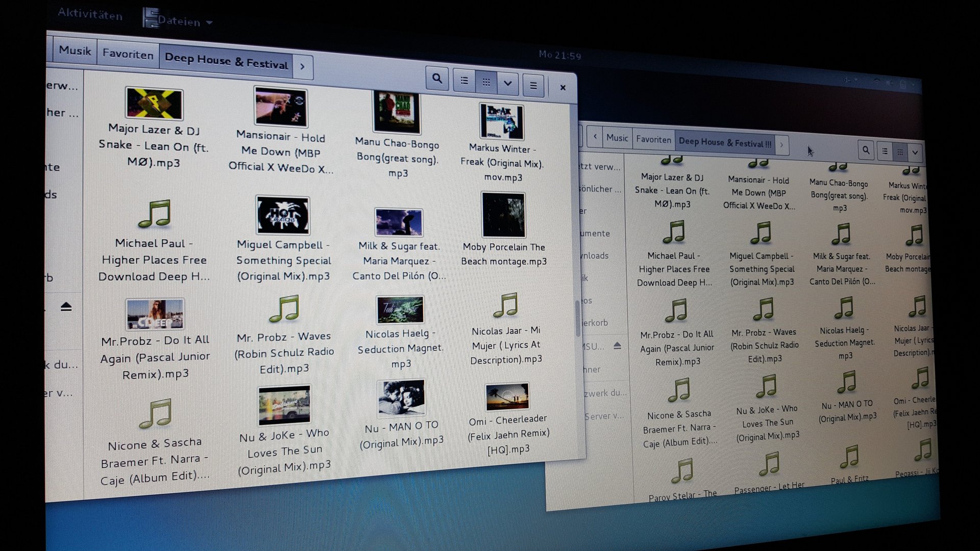Select Nu & JoKe icon in back window
The image size is (980, 551).
pos(767,386)
